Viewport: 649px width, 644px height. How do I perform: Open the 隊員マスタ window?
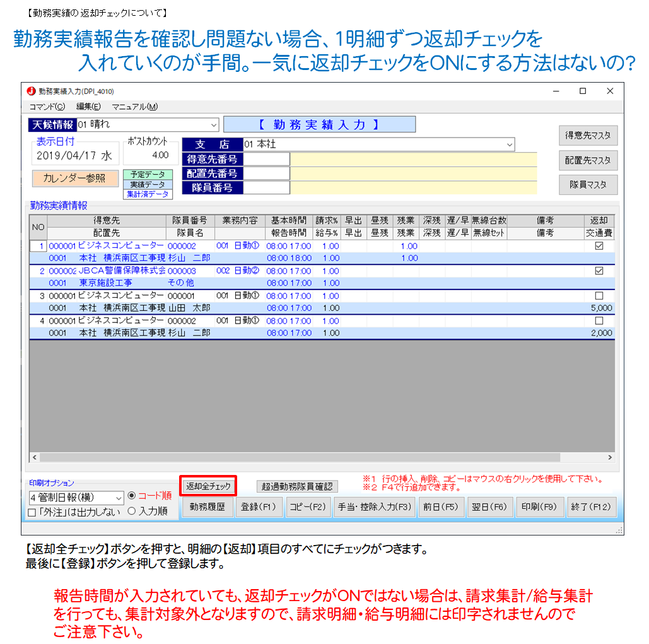coord(588,185)
